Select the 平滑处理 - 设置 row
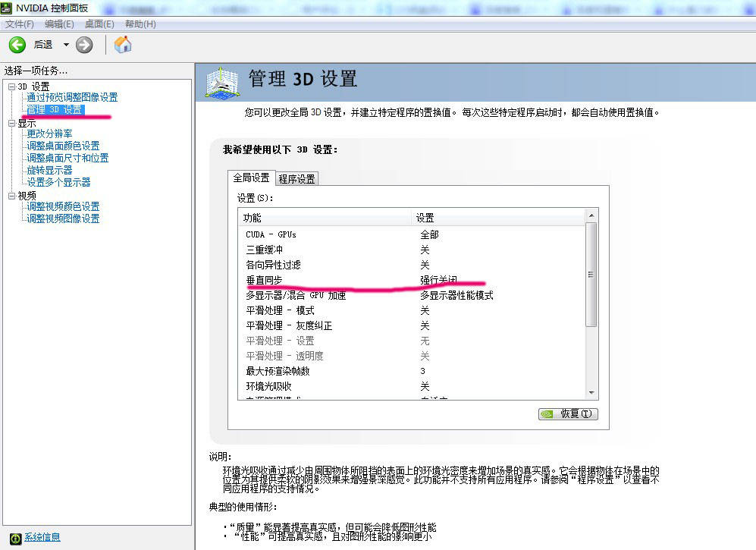 point(413,341)
